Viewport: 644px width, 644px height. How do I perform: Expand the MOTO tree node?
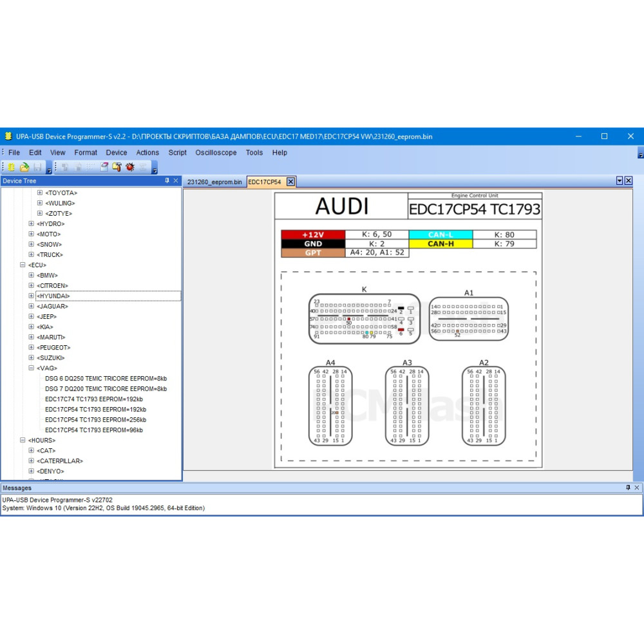31,234
